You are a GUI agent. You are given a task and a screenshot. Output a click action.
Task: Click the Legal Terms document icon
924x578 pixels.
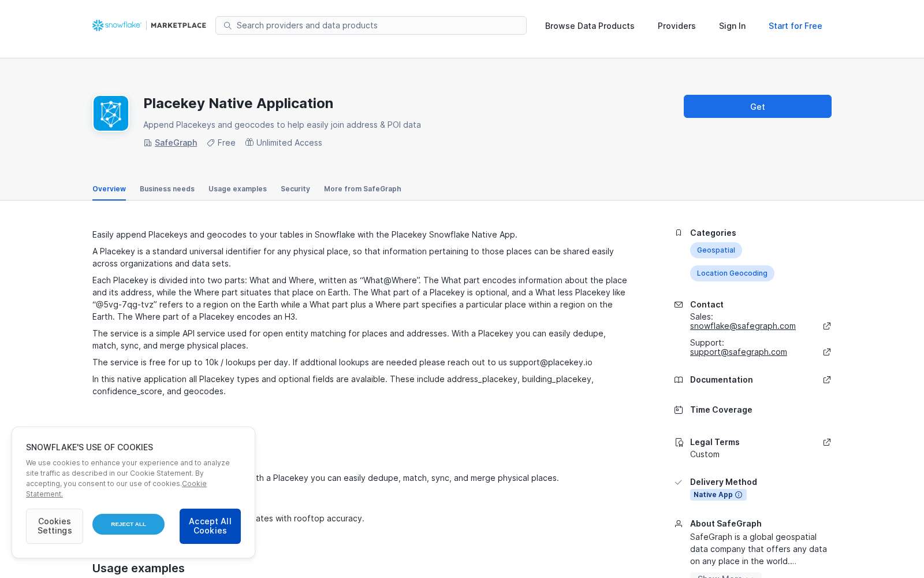pyautogui.click(x=679, y=442)
